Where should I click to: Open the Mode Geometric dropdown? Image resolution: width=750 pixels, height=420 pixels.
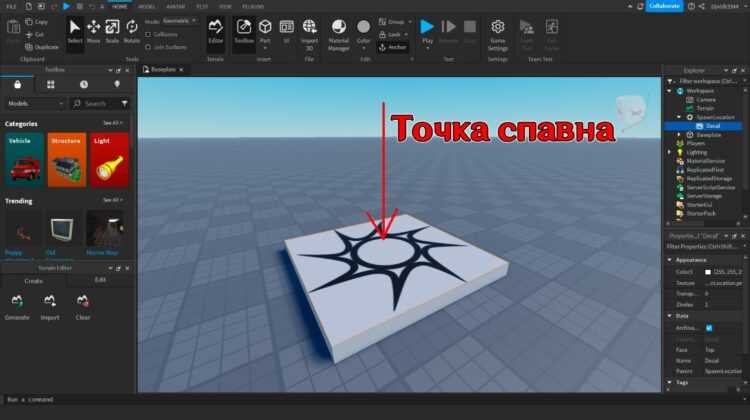pos(179,21)
